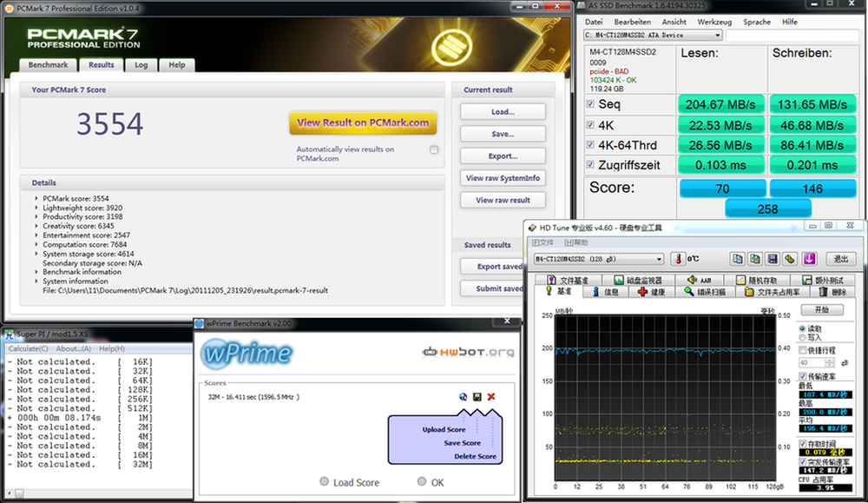This screenshot has width=868, height=503.
Task: Toggle HD Tune 传输速率 transfer rate checkbox
Action: 802,376
